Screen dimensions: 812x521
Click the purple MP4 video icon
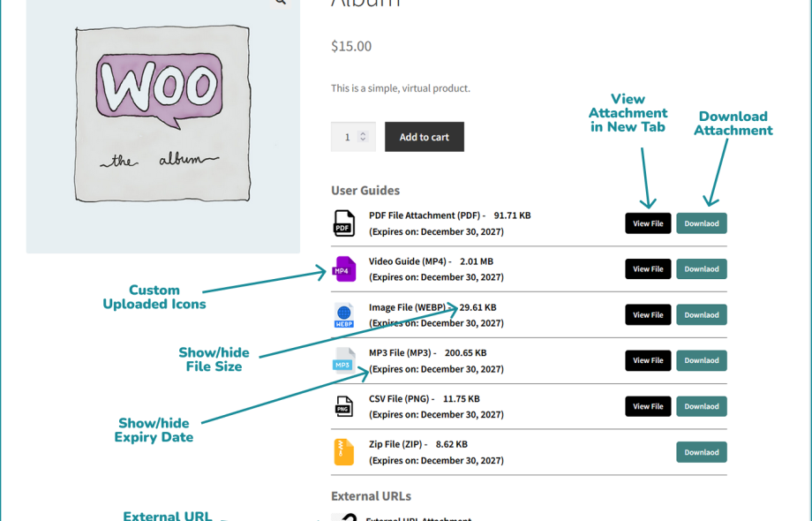343,268
